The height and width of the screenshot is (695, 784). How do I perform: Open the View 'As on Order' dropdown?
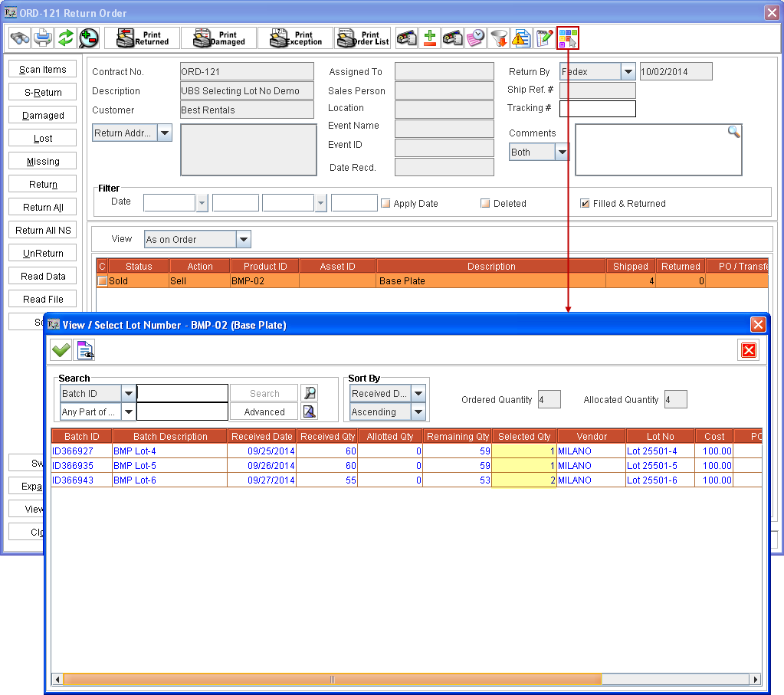pos(244,239)
